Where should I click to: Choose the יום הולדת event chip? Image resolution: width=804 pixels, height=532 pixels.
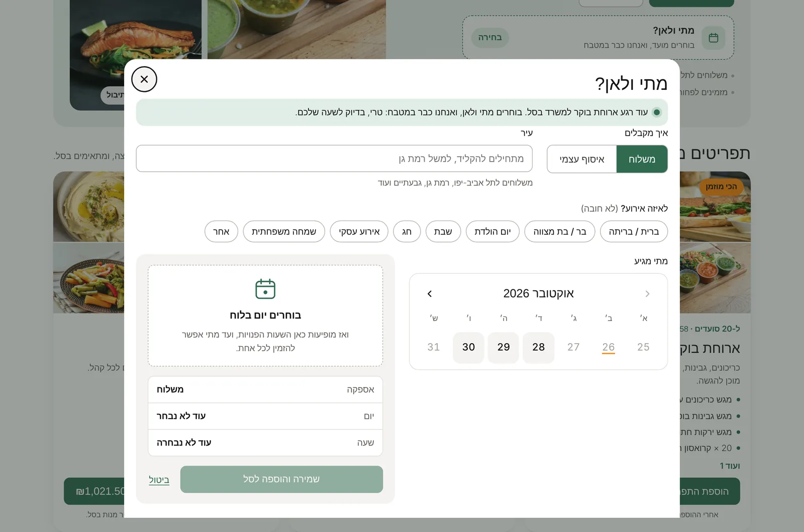492,232
